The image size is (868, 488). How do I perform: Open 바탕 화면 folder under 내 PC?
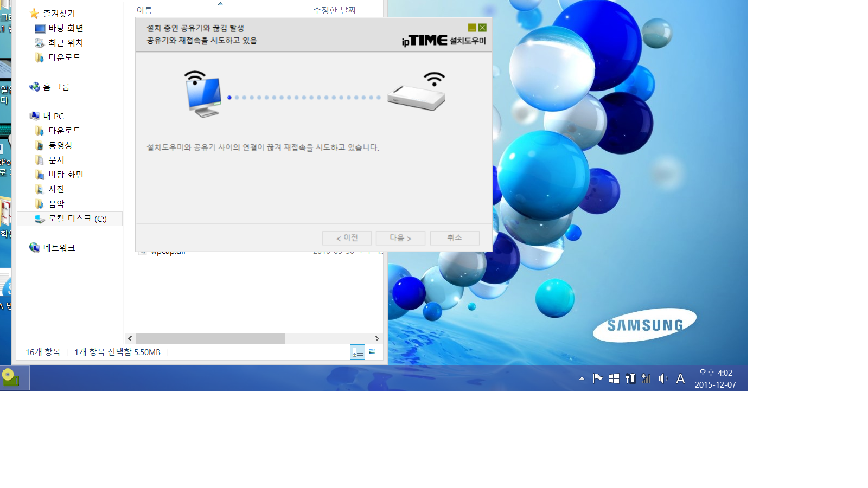[59, 175]
